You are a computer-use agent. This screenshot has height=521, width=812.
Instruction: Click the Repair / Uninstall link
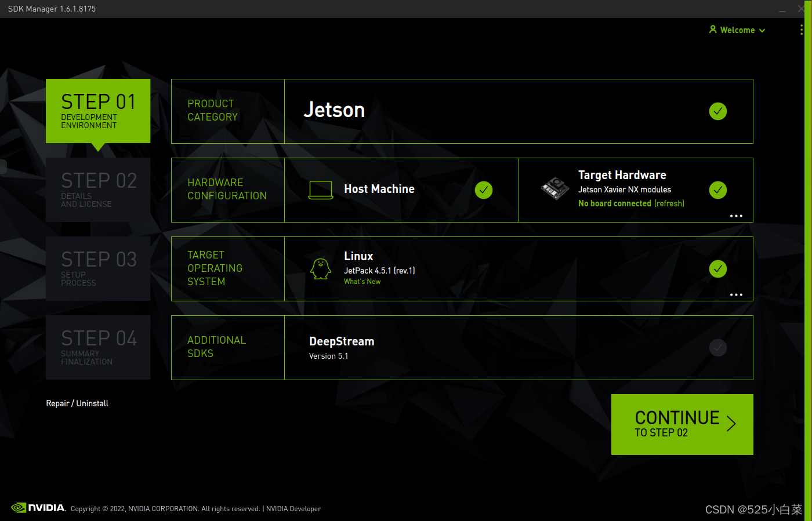(77, 403)
